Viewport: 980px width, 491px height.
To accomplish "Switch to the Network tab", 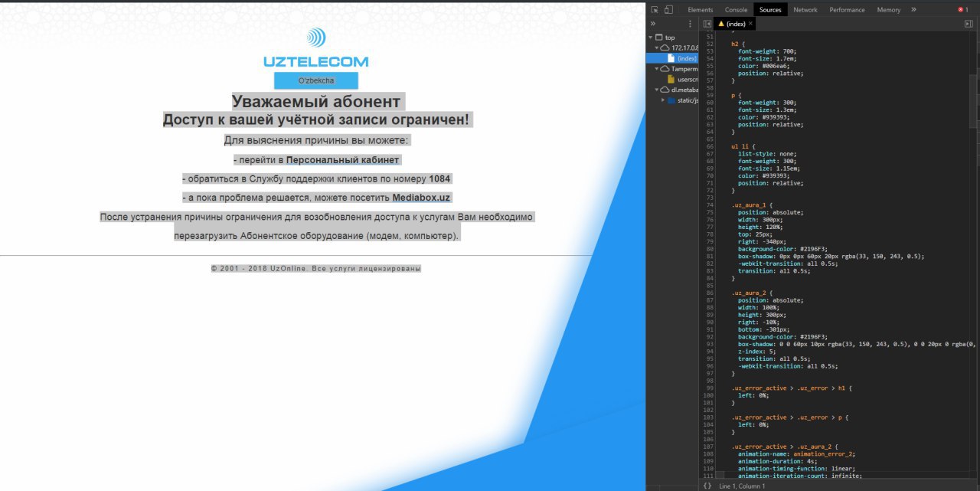I will click(805, 10).
